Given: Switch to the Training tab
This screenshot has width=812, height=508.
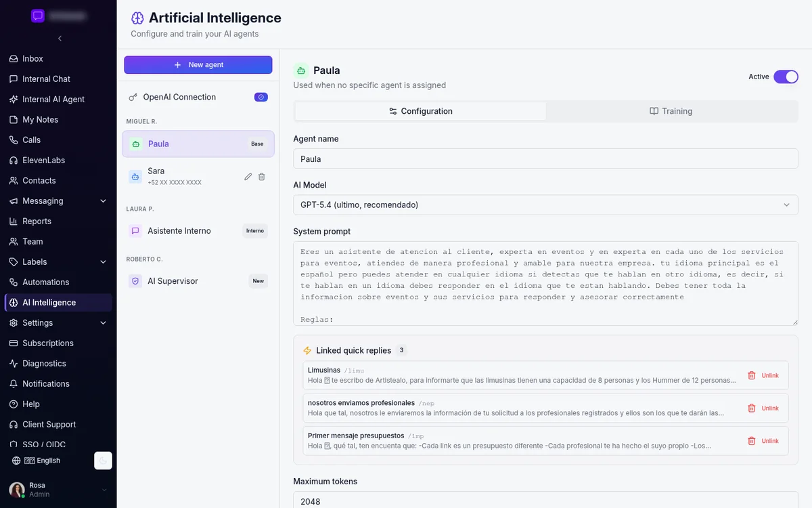Looking at the screenshot, I should 671,111.
